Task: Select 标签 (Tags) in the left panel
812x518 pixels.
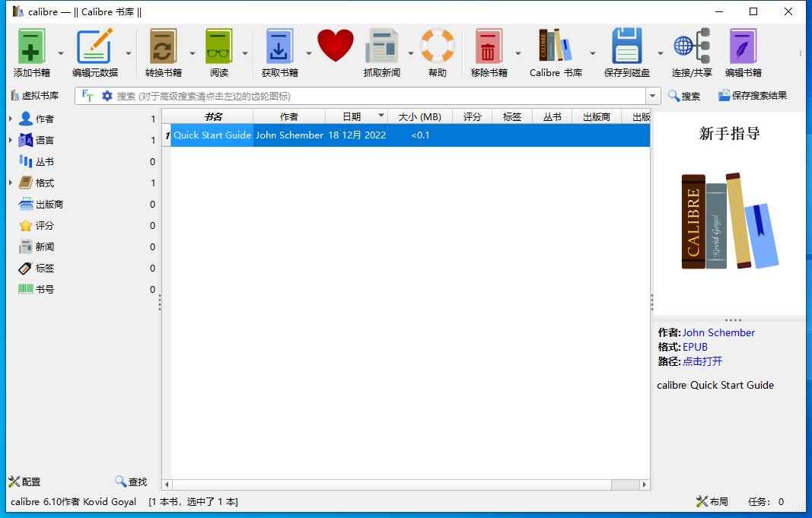Action: 43,268
